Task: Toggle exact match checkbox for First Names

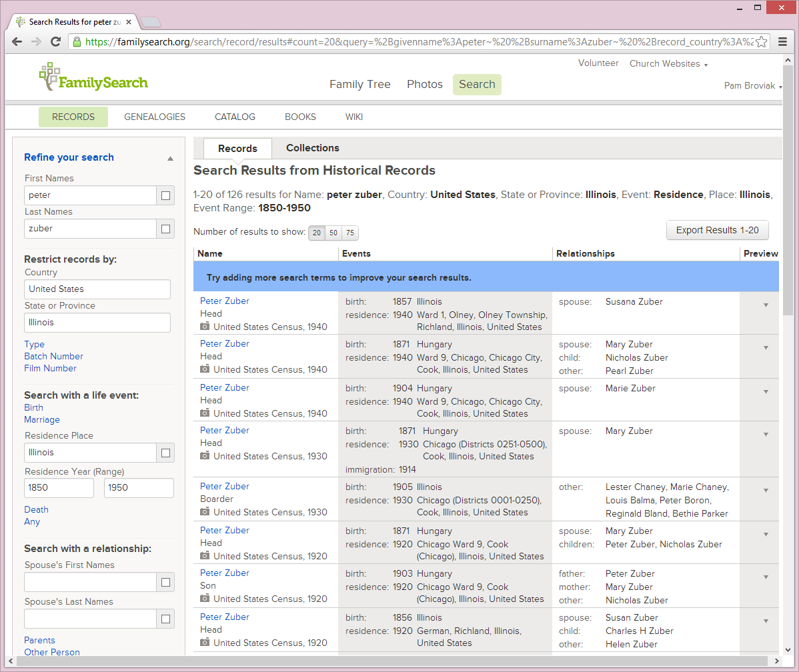Action: 165,195
